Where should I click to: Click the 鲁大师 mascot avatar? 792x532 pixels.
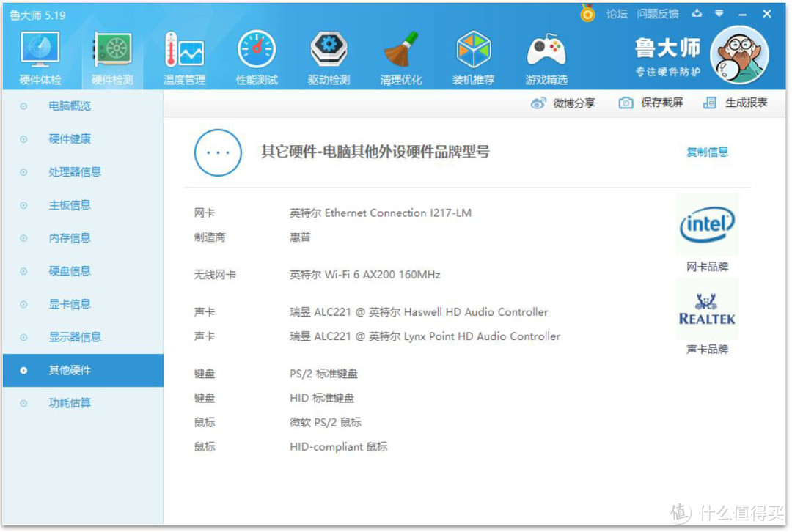(739, 53)
